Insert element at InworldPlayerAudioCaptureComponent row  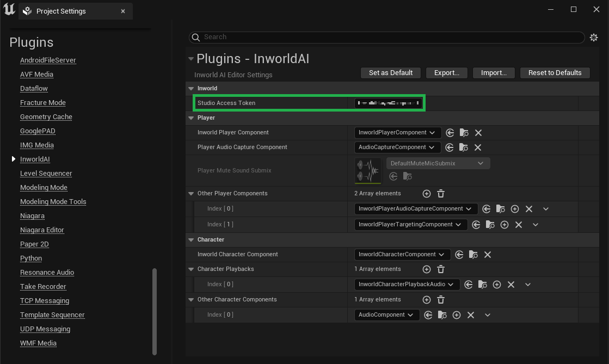coord(515,209)
